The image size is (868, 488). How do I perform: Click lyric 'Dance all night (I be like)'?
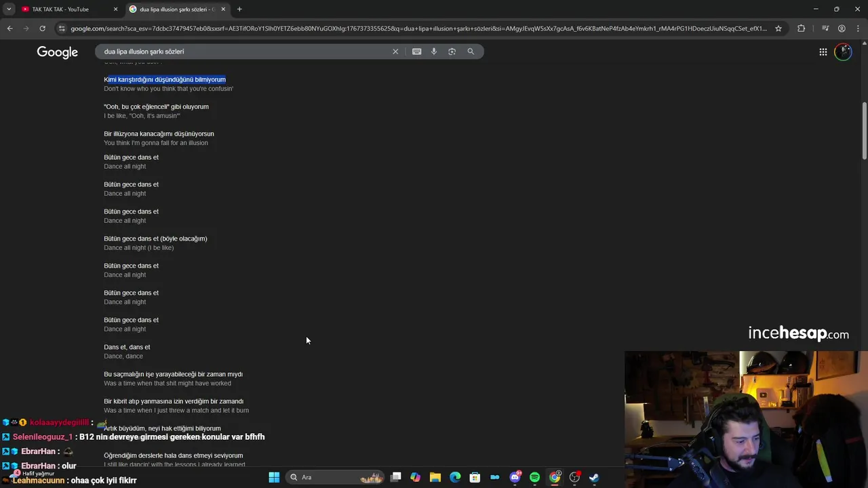pos(138,248)
